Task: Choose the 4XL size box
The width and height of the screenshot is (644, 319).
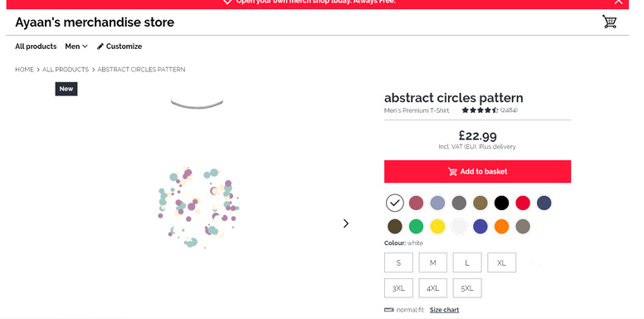Action: pyautogui.click(x=433, y=288)
